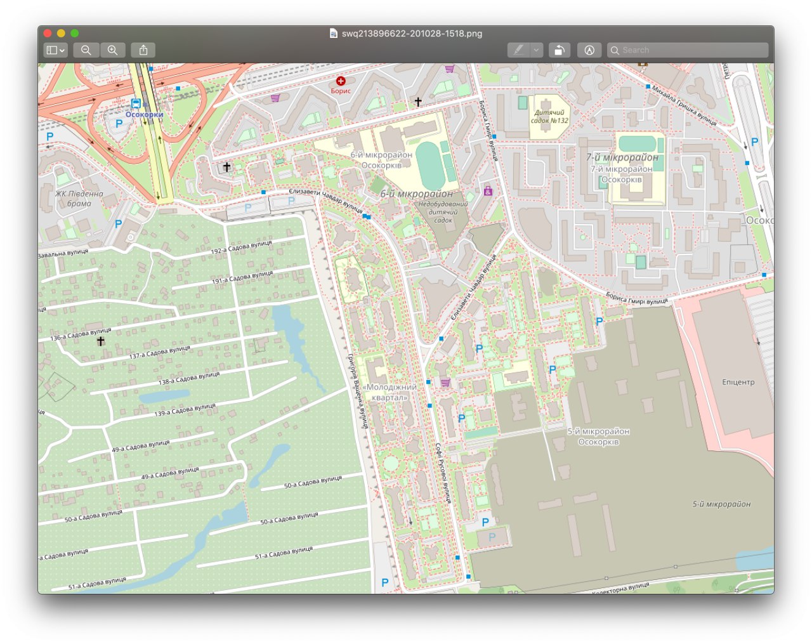Click the Григорія Ващенка вулиця street label
The height and width of the screenshot is (644, 812).
(x=358, y=391)
